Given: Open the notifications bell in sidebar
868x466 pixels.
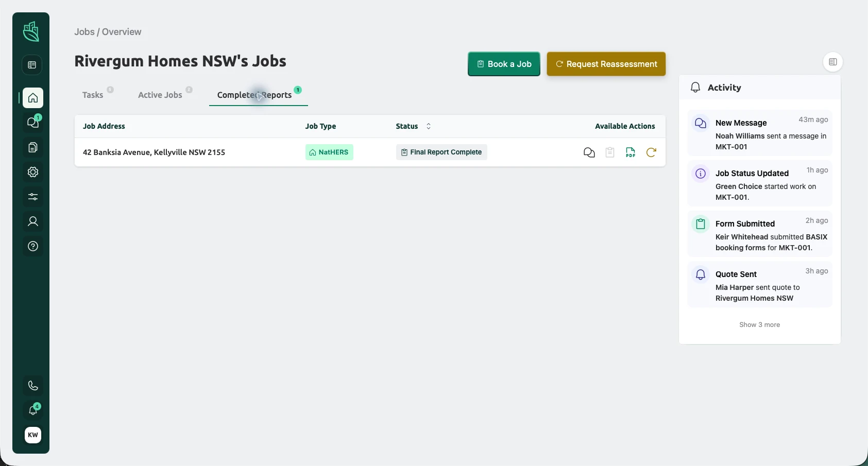Looking at the screenshot, I should 33,410.
